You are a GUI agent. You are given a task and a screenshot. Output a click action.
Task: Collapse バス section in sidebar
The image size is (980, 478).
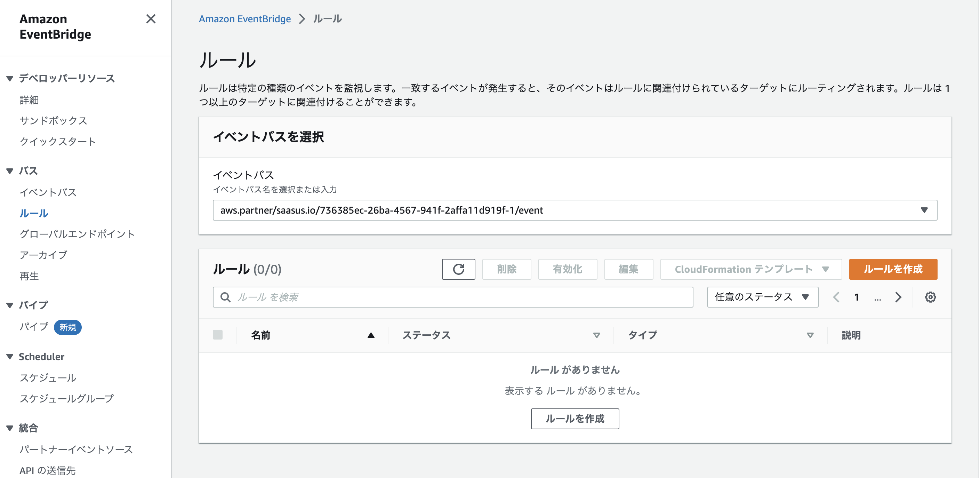[10, 171]
